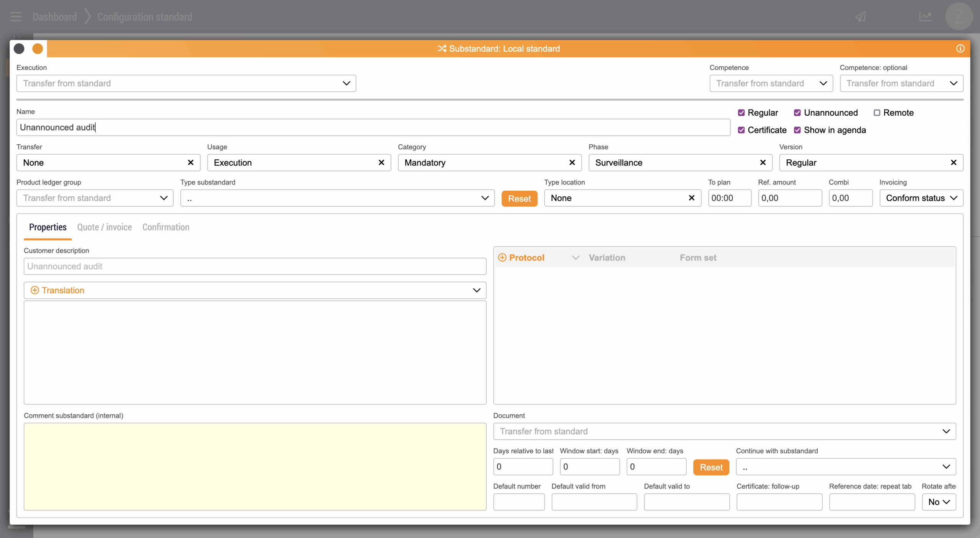The width and height of the screenshot is (980, 538).
Task: Click the chart statistics icon in header
Action: [x=925, y=17]
